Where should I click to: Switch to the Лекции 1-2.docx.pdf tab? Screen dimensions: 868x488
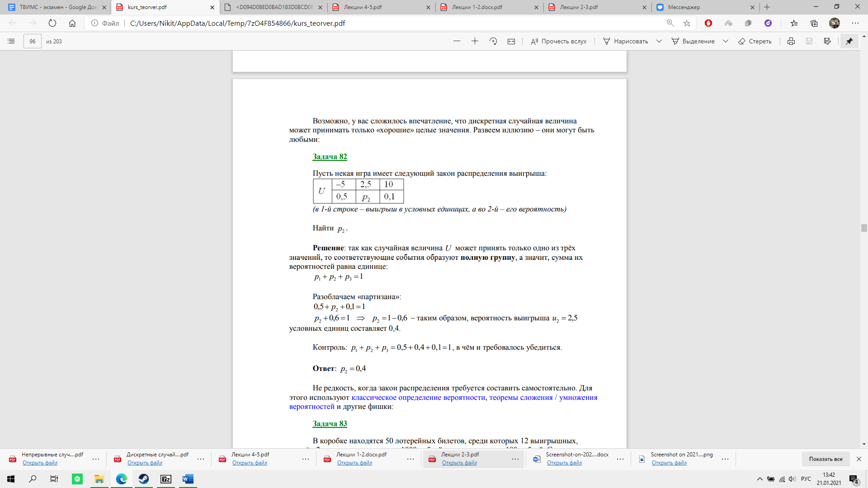(x=490, y=7)
